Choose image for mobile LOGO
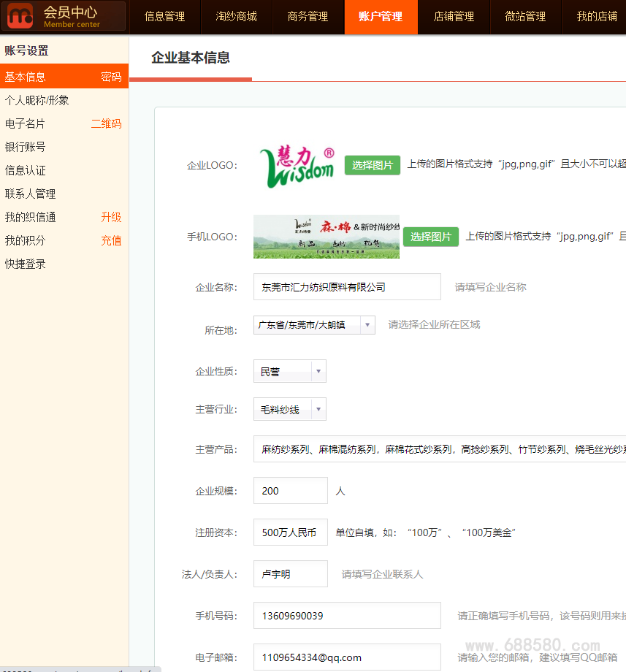The height and width of the screenshot is (672, 626). [430, 237]
